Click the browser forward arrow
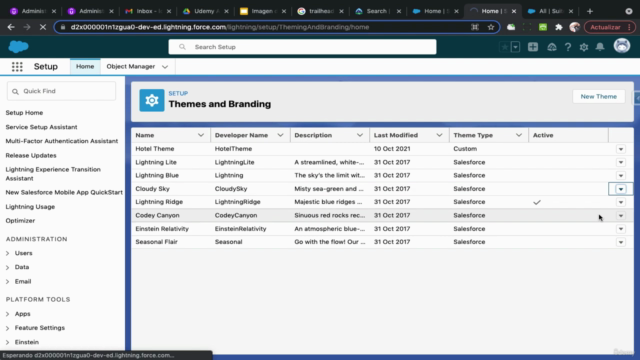Viewport: 640px width, 360px height. (27, 27)
